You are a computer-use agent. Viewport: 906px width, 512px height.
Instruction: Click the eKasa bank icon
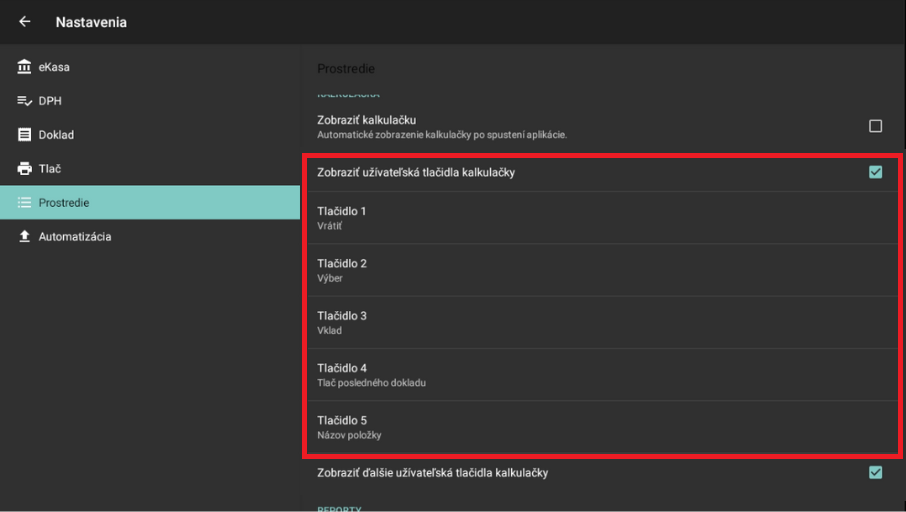point(25,67)
